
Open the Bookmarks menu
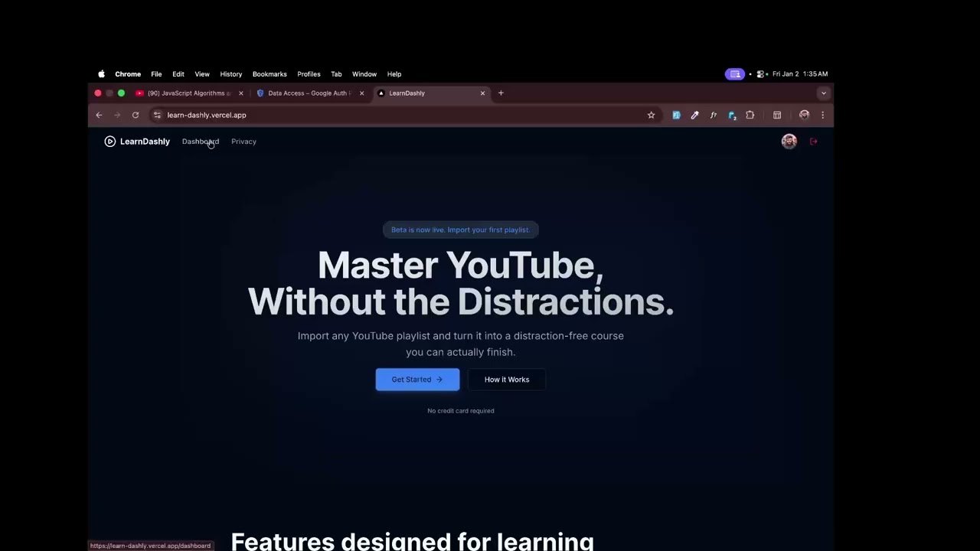coord(269,74)
